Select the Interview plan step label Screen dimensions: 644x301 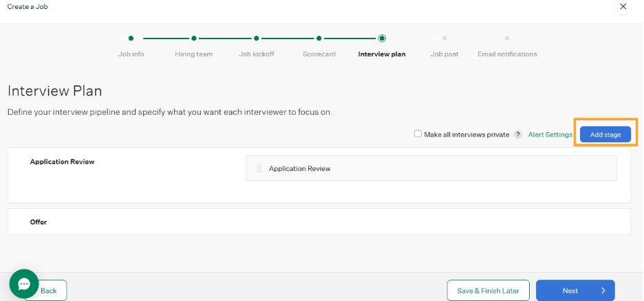pos(382,54)
